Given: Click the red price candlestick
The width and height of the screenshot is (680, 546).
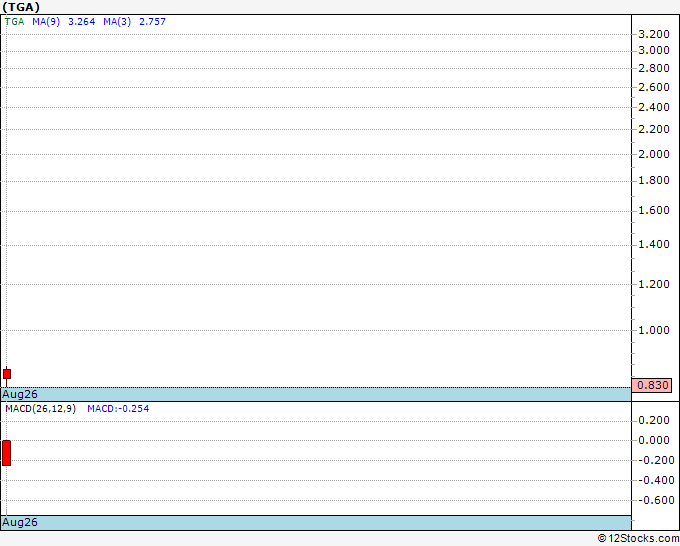Looking at the screenshot, I should tap(7, 374).
